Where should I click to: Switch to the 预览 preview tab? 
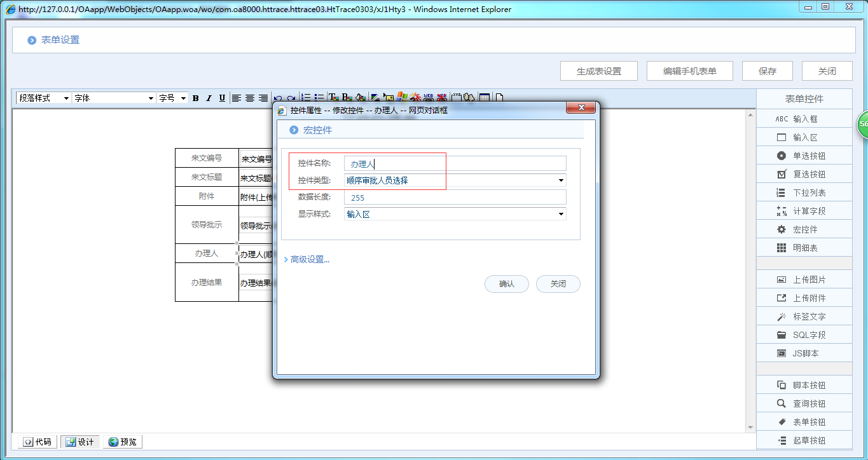point(122,442)
